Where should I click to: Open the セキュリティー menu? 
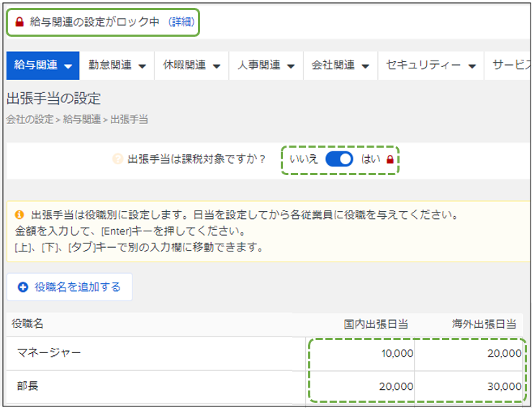430,65
